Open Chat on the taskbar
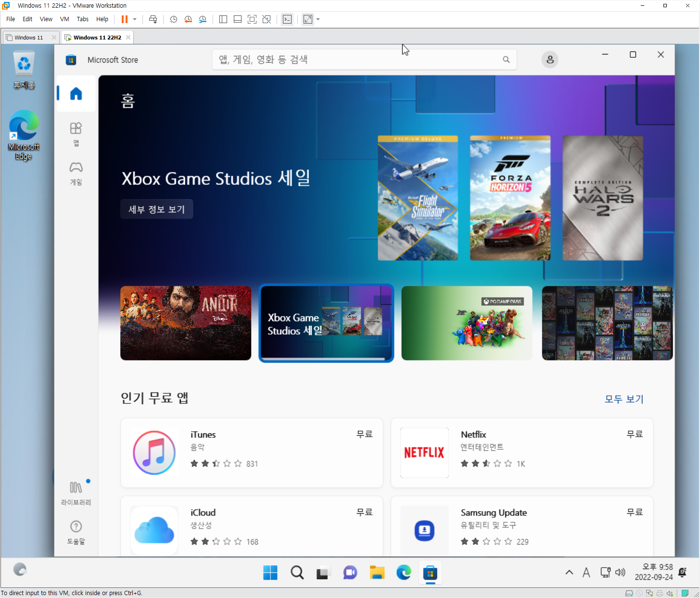The height and width of the screenshot is (598, 700). pos(350,572)
